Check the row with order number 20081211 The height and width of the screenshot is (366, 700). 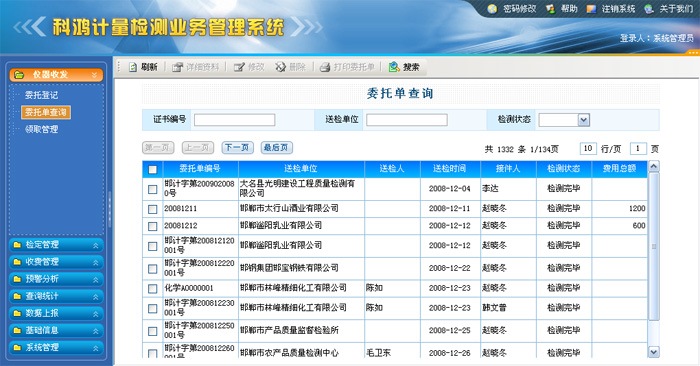(x=153, y=209)
